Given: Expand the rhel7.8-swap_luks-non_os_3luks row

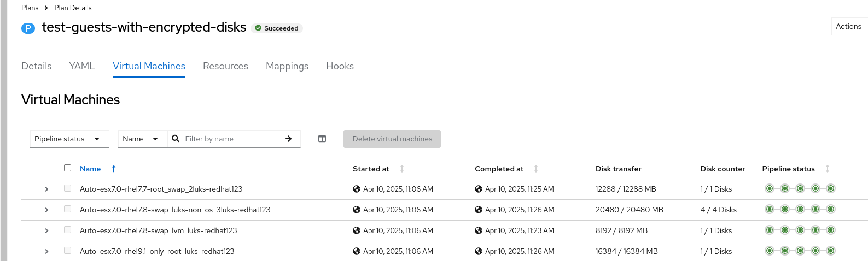Looking at the screenshot, I should (46, 210).
